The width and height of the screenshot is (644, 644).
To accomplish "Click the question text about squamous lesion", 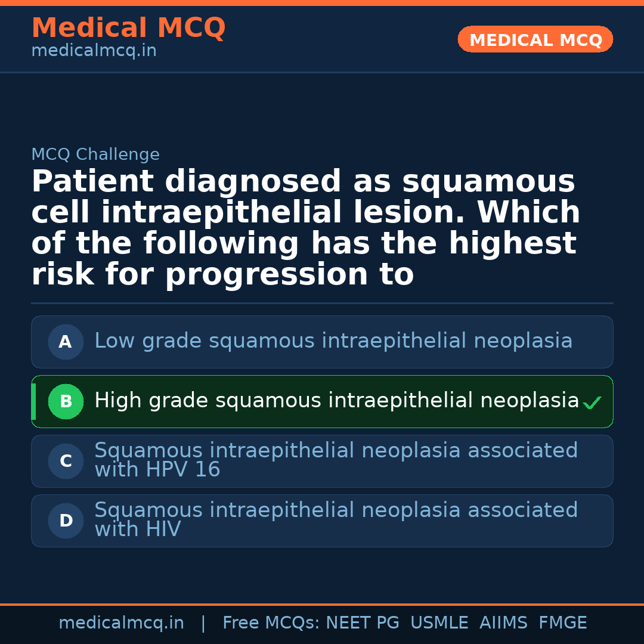I will tap(305, 228).
